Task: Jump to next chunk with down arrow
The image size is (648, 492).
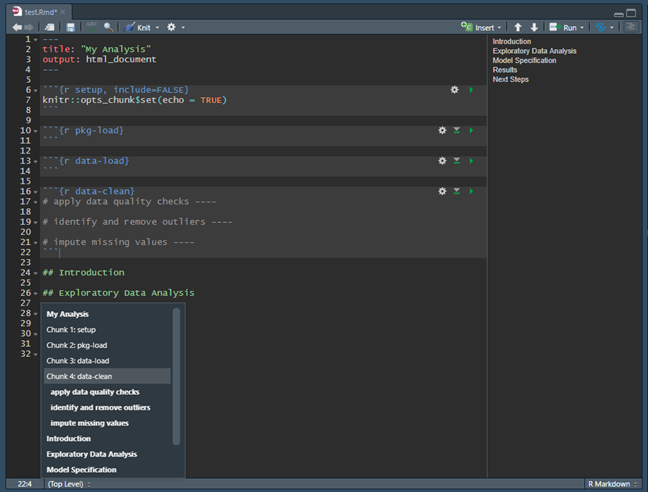Action: click(x=534, y=27)
